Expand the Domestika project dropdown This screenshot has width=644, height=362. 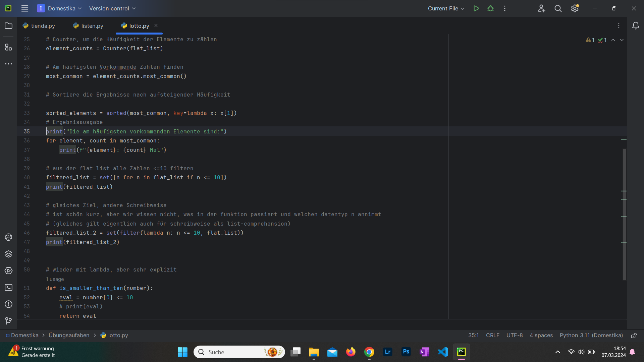59,8
